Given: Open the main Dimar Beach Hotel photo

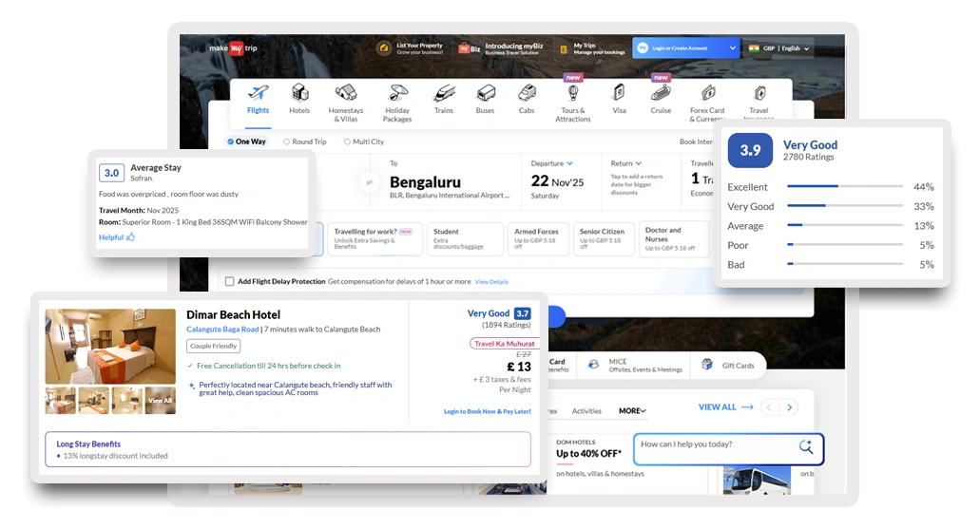Looking at the screenshot, I should [x=110, y=346].
